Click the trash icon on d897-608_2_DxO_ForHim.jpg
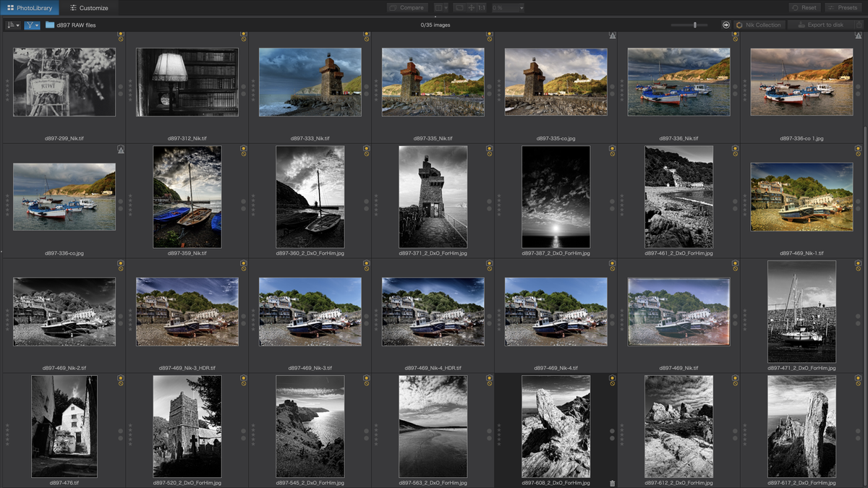 pyautogui.click(x=612, y=483)
